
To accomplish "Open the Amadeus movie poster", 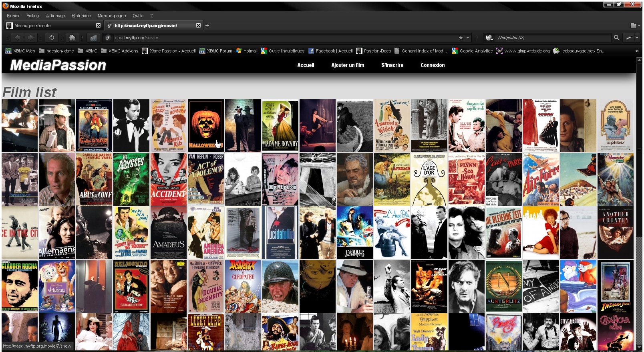I will click(x=169, y=233).
